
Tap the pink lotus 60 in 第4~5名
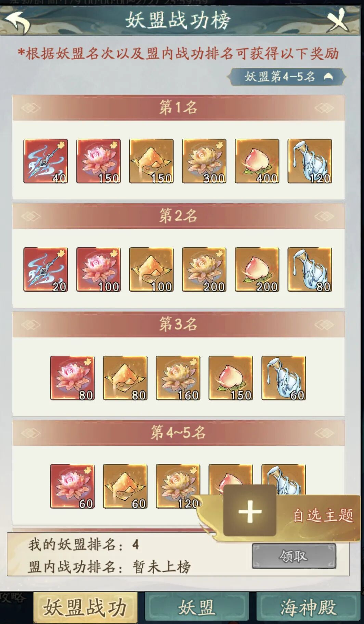click(72, 486)
